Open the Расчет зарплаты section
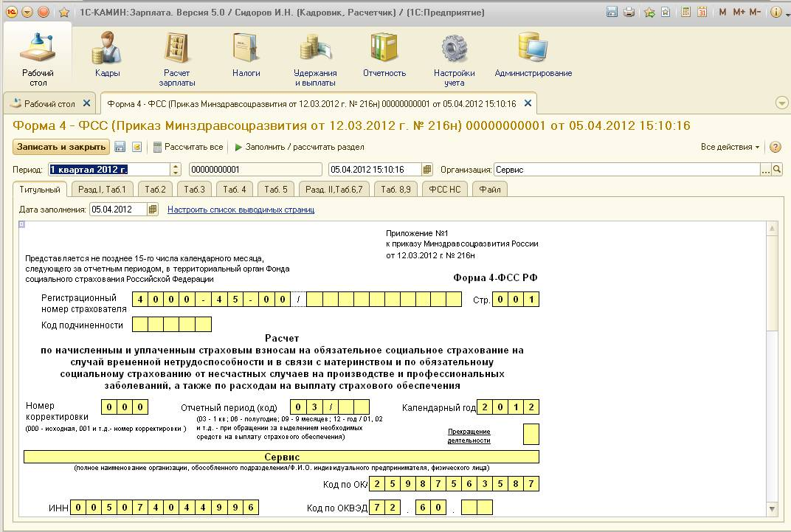The height and width of the screenshot is (532, 791). pyautogui.click(x=176, y=56)
